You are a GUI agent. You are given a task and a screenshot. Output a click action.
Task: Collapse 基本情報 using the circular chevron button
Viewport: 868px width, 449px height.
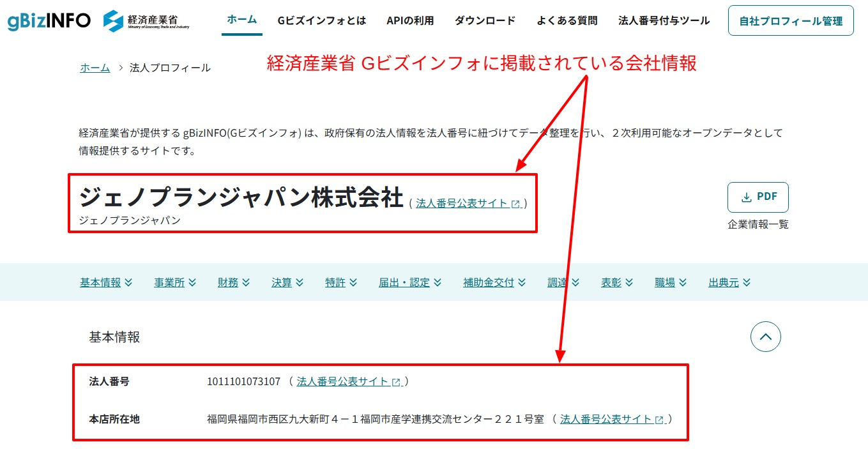(x=766, y=336)
